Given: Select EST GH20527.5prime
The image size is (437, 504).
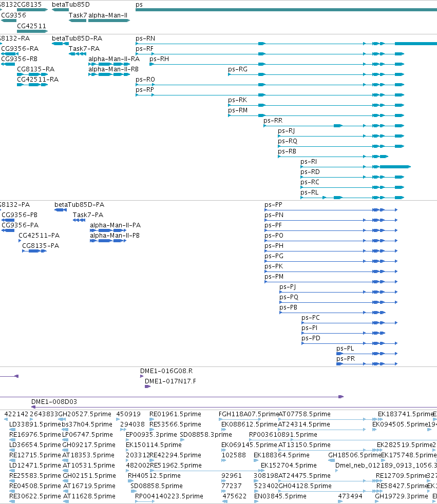Looking at the screenshot, I should tap(85, 414).
